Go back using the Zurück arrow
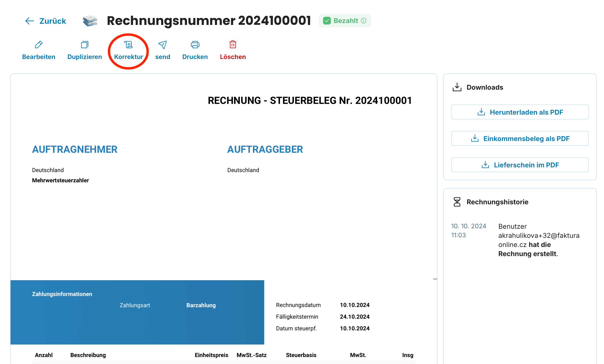 [30, 21]
